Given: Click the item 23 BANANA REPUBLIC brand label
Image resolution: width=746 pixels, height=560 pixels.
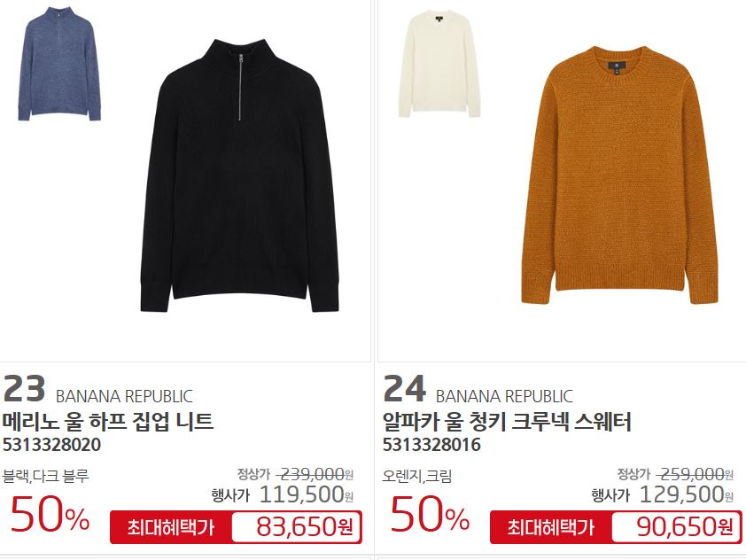Looking at the screenshot, I should [124, 396].
